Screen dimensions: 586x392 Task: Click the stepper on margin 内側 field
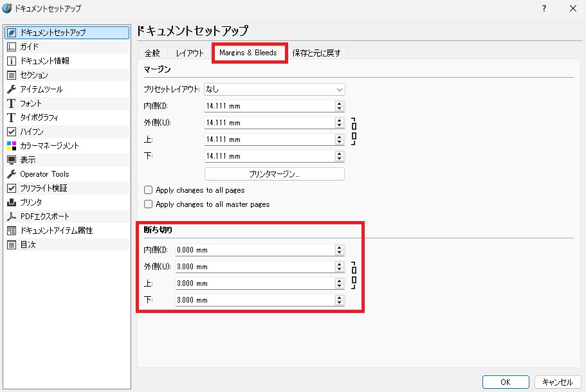340,106
